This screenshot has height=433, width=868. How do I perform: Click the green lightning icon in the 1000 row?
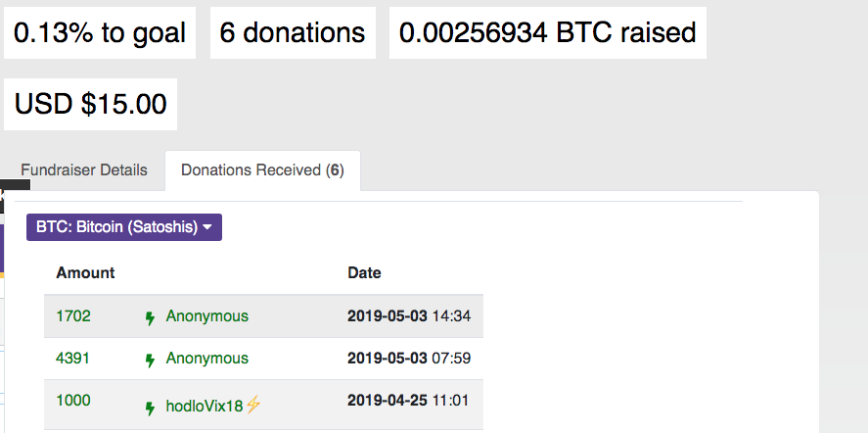point(150,408)
